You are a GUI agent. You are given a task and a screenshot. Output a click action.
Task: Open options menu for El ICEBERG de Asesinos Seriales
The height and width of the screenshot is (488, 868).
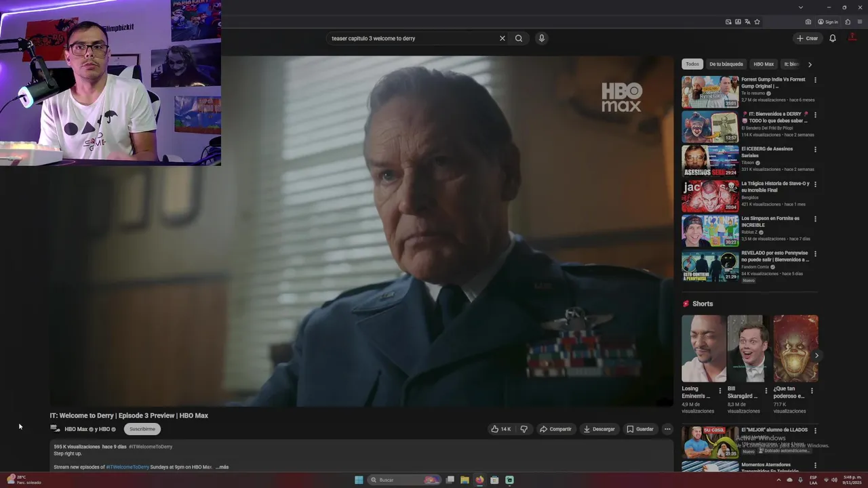[x=815, y=149]
